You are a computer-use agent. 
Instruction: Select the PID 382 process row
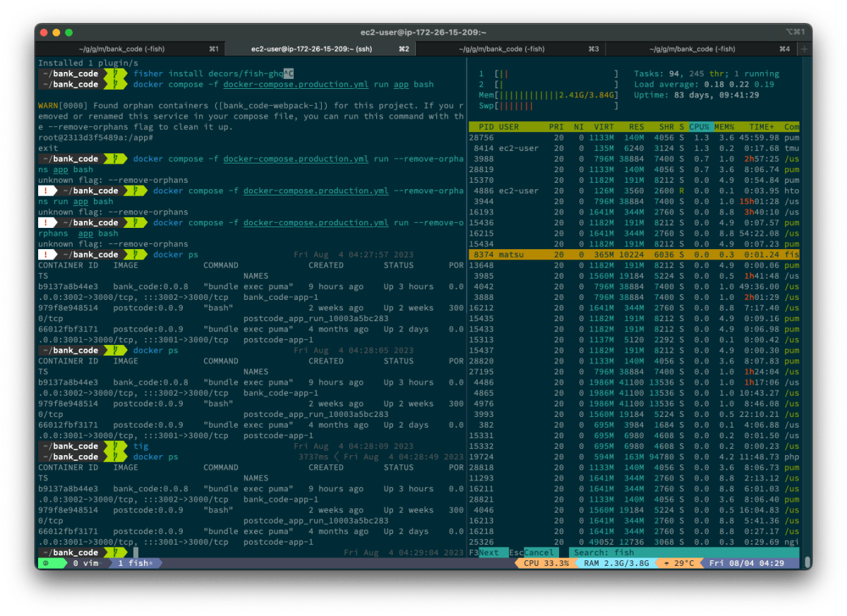[634, 425]
